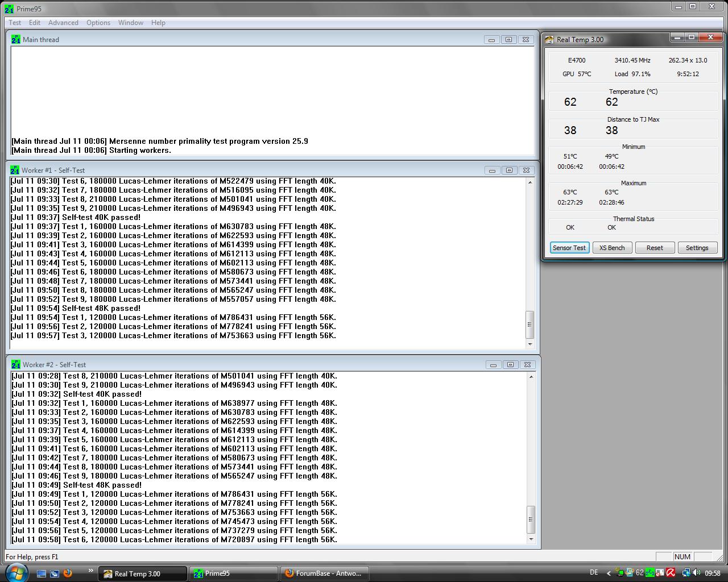728x582 pixels.
Task: Click the Load 97.1% reading
Action: [632, 74]
